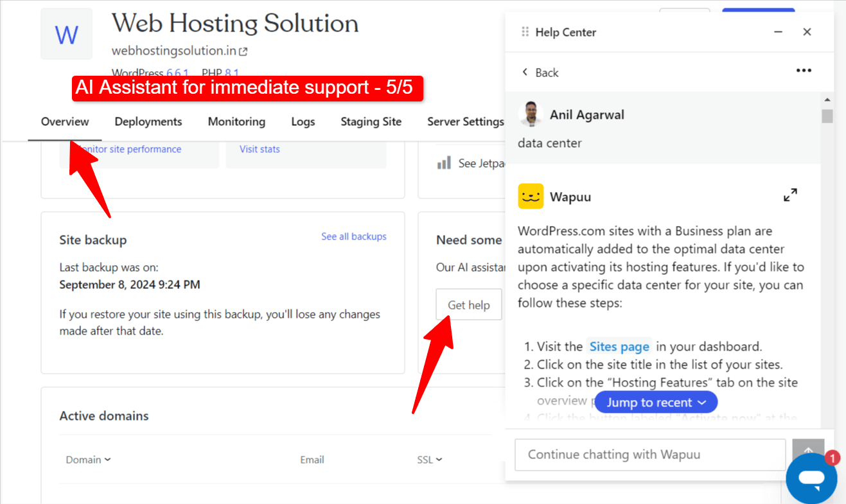846x504 pixels.
Task: Click the send message arrow button
Action: click(x=807, y=453)
